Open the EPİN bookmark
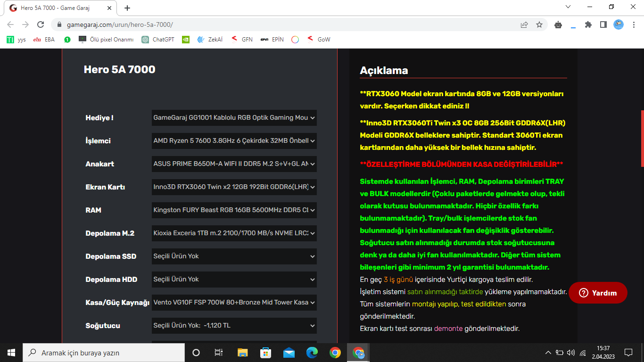The image size is (644, 362). (x=272, y=40)
